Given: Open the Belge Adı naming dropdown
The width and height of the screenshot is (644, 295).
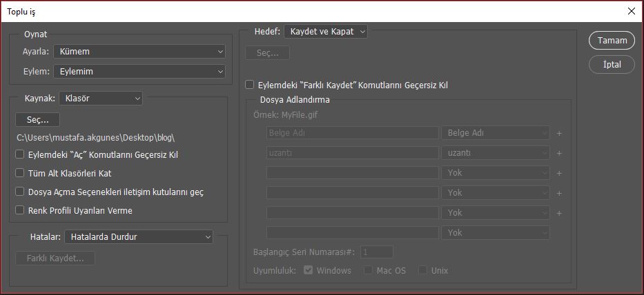Looking at the screenshot, I should pyautogui.click(x=496, y=133).
